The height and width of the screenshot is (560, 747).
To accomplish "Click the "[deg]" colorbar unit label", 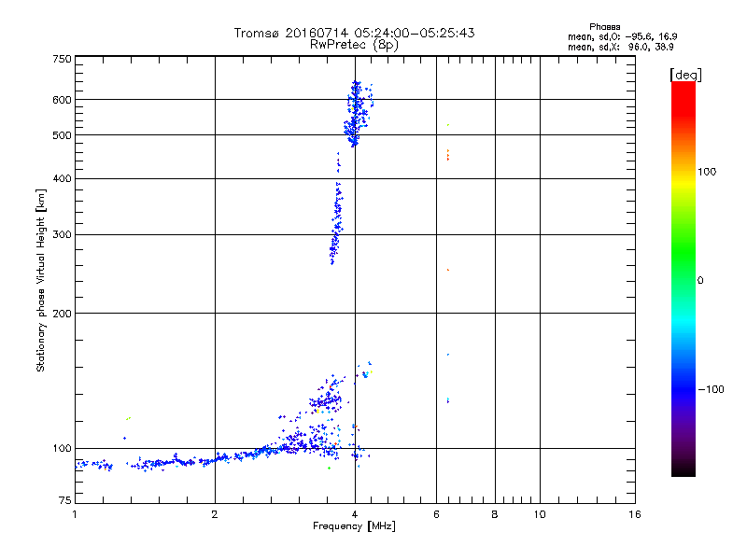I will [x=685, y=75].
